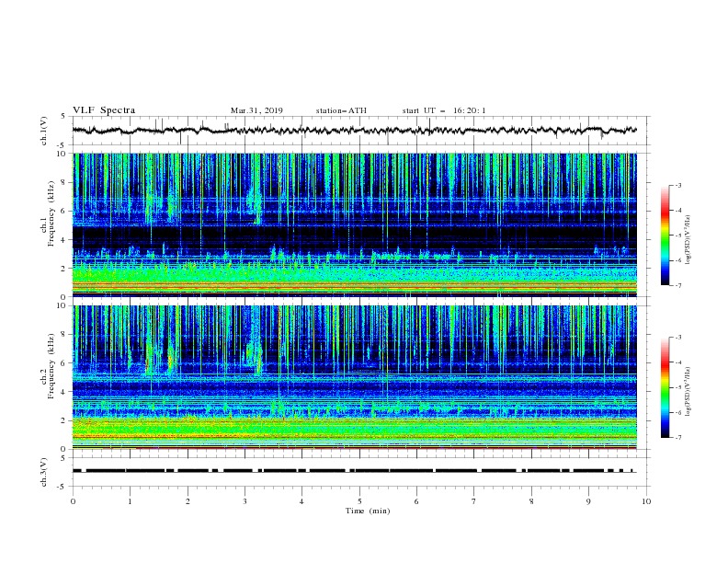
Task: Click the '2' tick on ch.2 frequency axis
Action: click(63, 420)
